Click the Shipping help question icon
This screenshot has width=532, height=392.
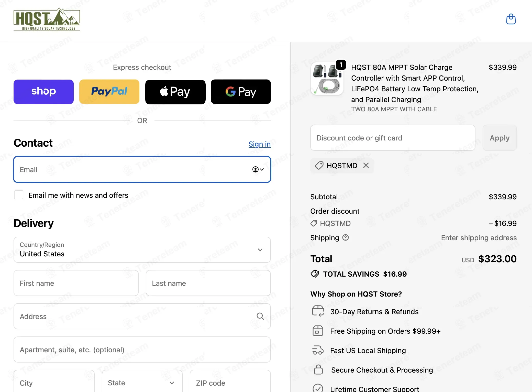[346, 238]
